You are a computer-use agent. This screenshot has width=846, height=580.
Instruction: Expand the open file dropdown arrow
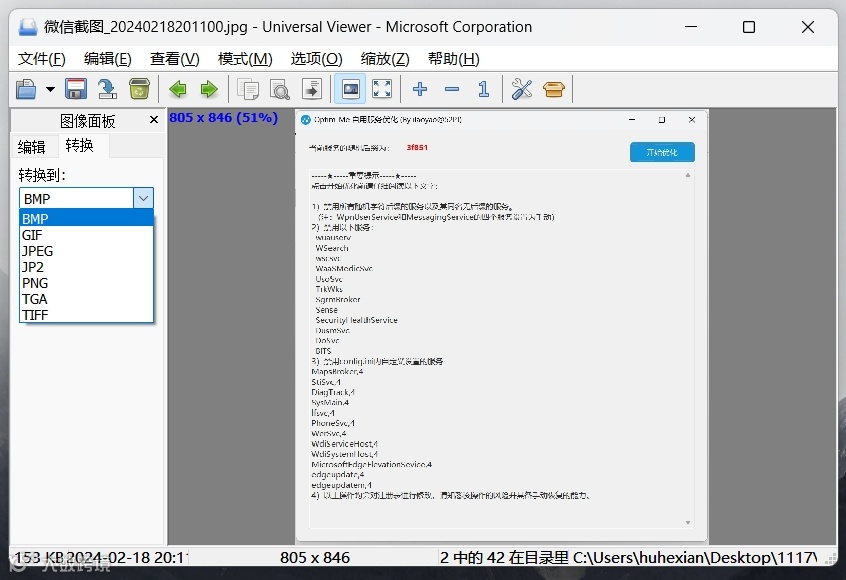click(50, 89)
